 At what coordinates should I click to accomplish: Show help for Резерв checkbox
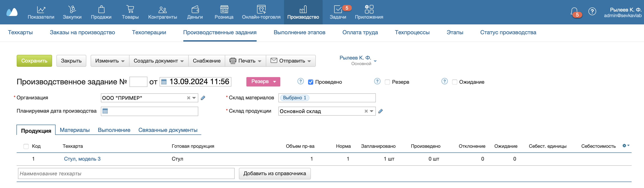pyautogui.click(x=377, y=81)
